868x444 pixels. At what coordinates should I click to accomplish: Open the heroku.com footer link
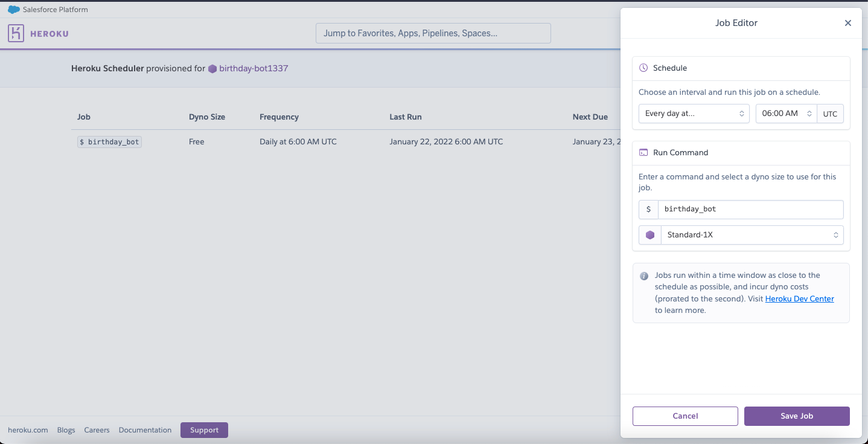(x=28, y=430)
